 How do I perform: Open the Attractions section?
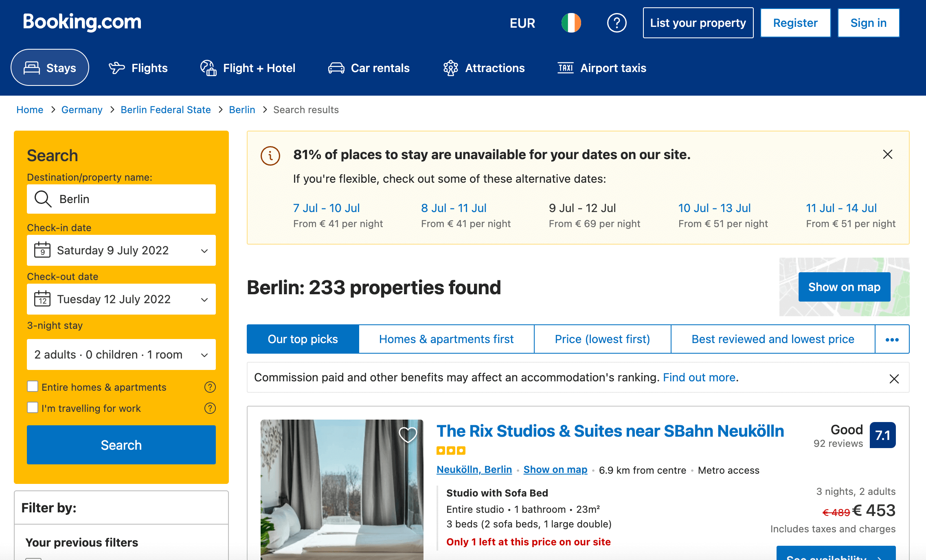point(495,68)
